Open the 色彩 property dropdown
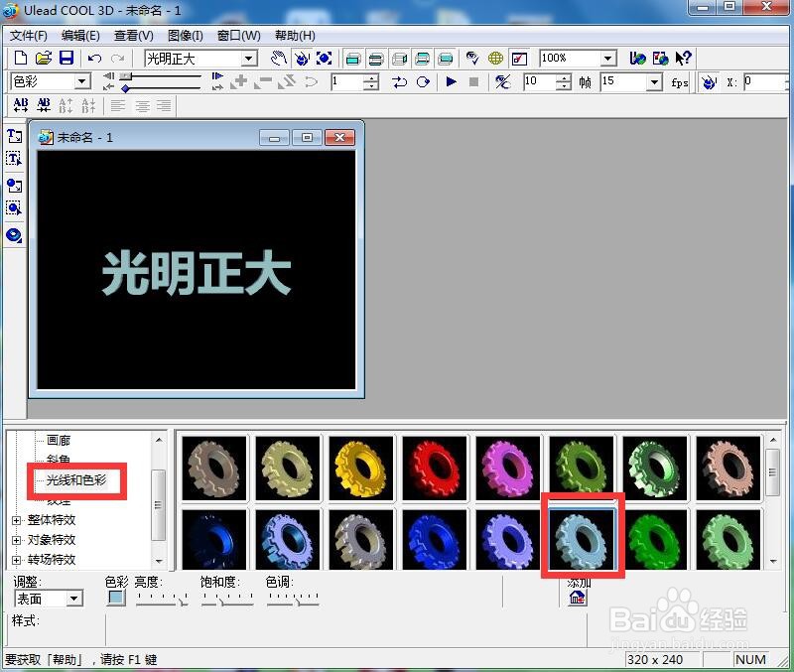This screenshot has height=672, width=794. click(x=81, y=81)
